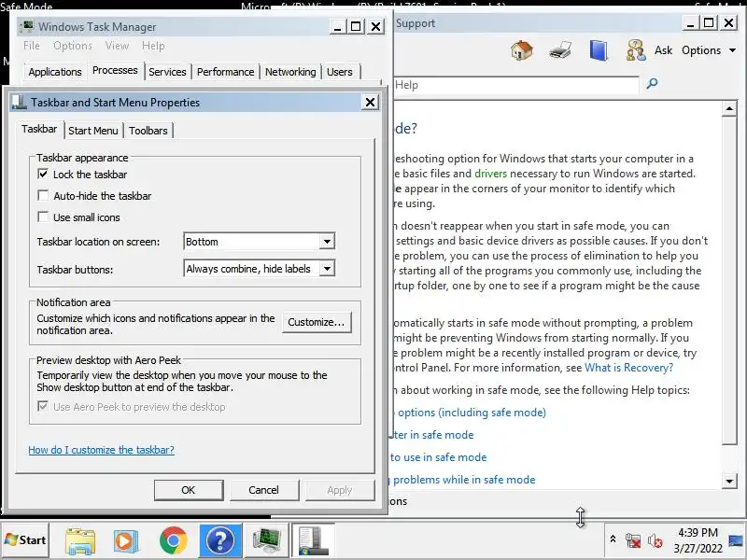This screenshot has height=560, width=747.
Task: Switch to Start Menu tab
Action: tap(92, 131)
